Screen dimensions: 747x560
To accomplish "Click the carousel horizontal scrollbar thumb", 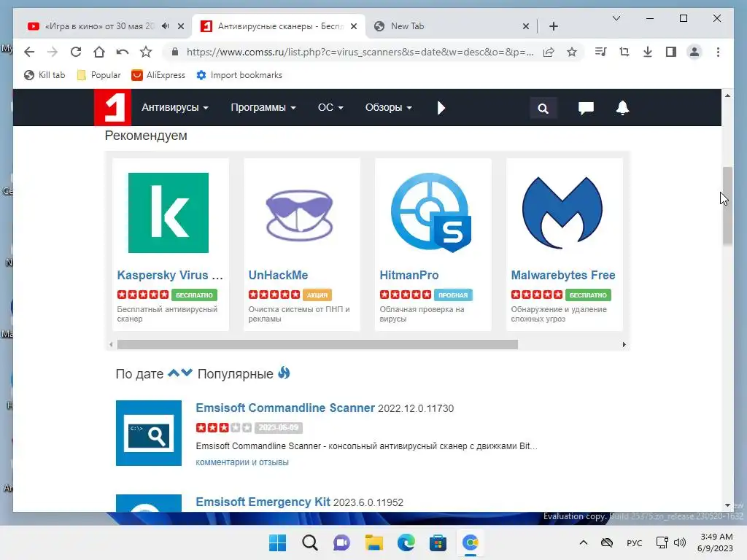I will click(317, 344).
